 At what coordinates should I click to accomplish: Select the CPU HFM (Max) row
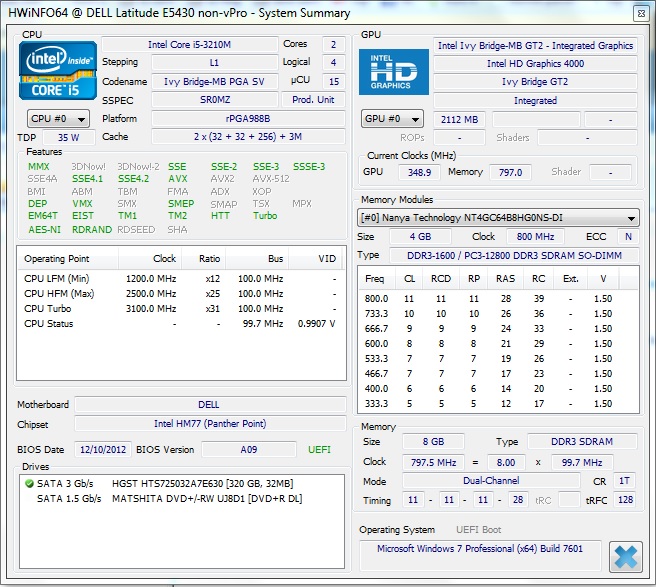pos(181,294)
